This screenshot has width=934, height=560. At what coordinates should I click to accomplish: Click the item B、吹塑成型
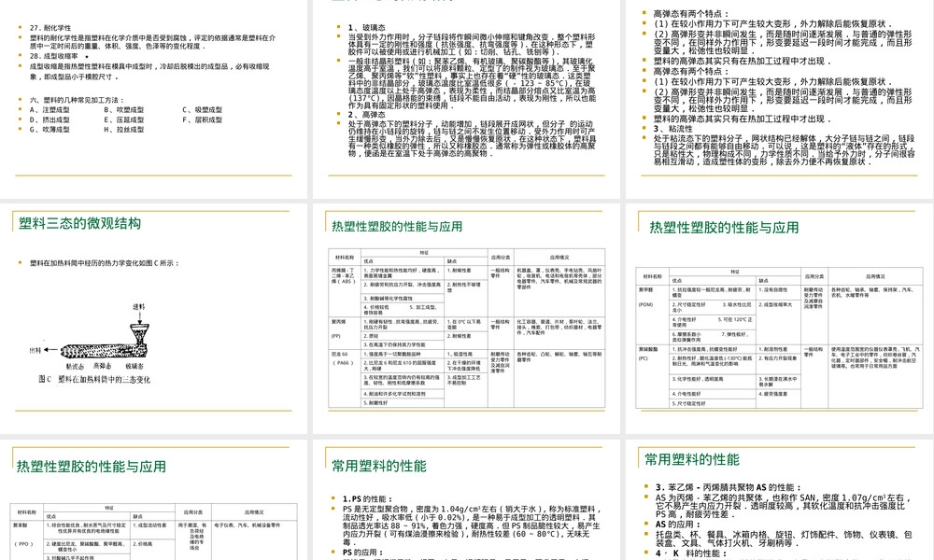pos(124,109)
